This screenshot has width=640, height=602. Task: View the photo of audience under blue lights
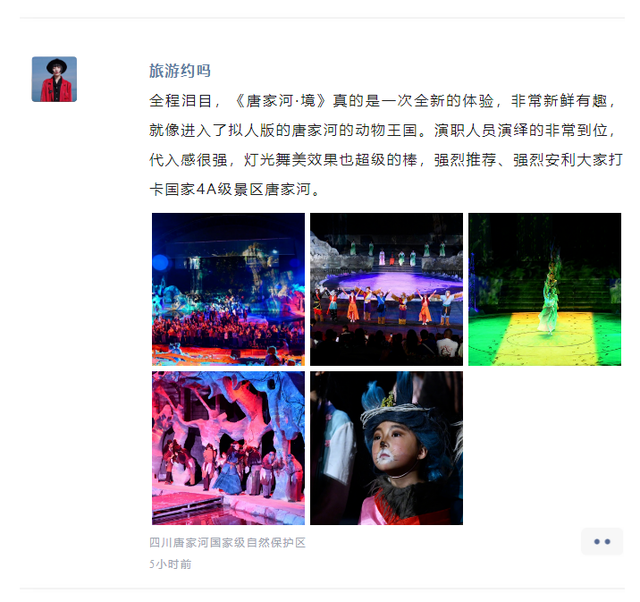pyautogui.click(x=228, y=289)
